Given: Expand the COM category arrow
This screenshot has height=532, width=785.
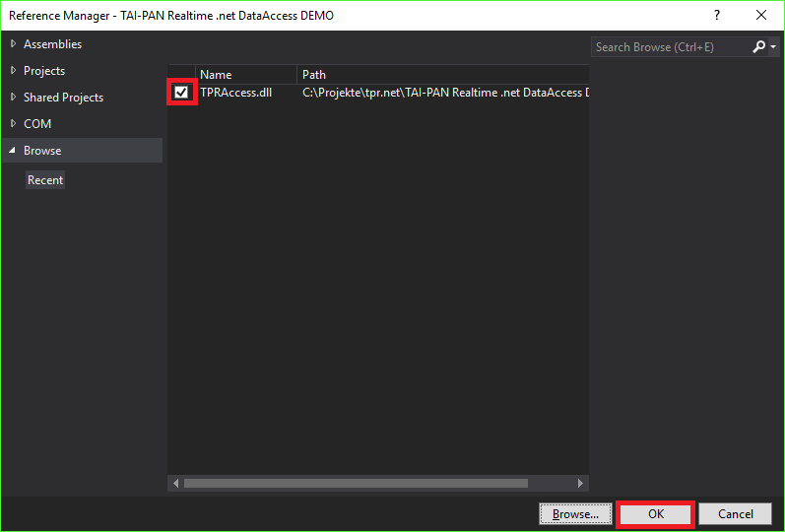Looking at the screenshot, I should click(x=13, y=124).
